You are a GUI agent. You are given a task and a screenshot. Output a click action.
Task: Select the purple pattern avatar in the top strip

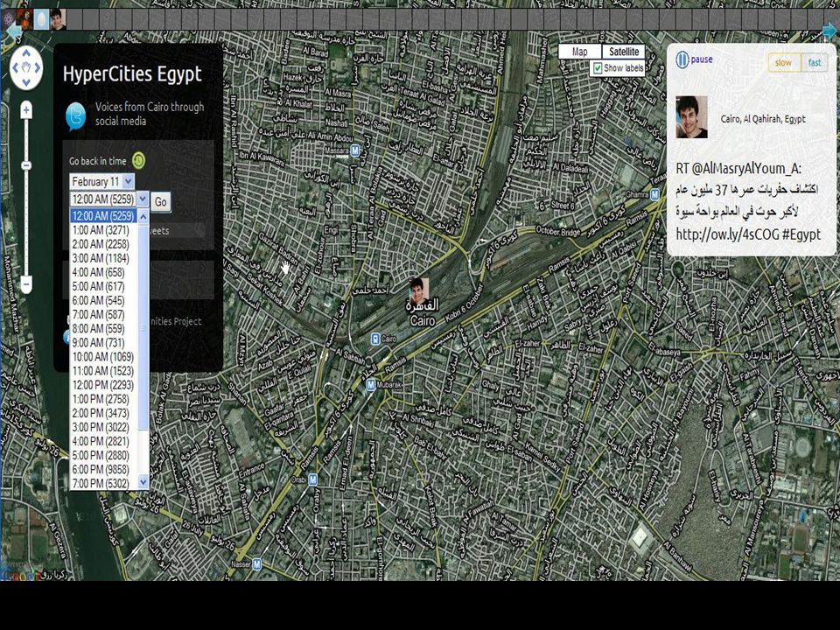(x=9, y=19)
